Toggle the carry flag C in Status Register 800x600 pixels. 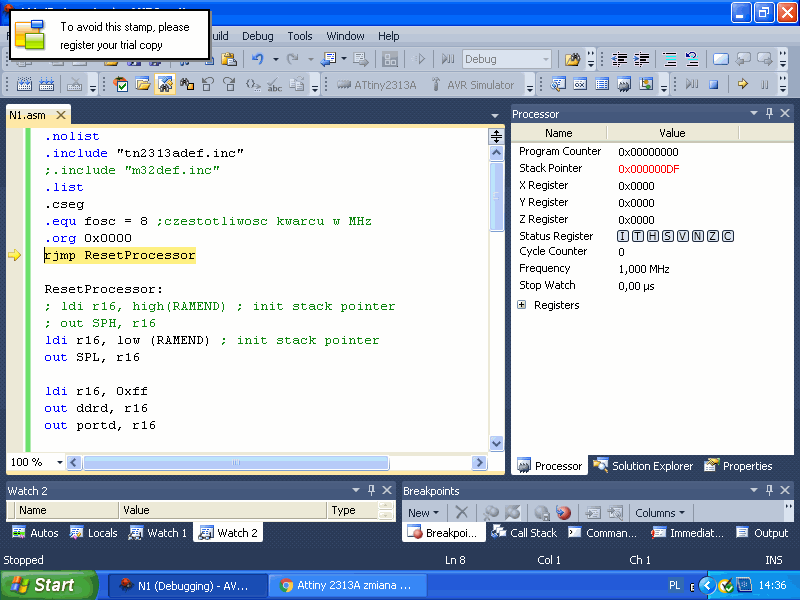pyautogui.click(x=727, y=236)
